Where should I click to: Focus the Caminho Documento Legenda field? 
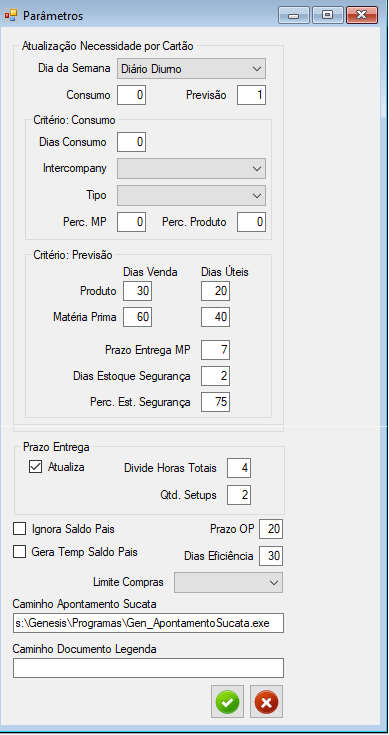pos(148,668)
